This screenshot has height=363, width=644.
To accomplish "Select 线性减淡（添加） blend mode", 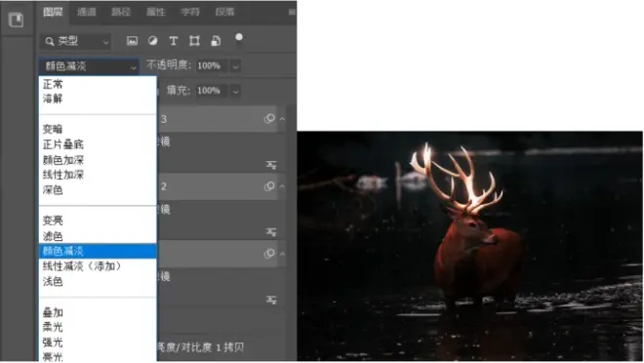I will pos(98,266).
